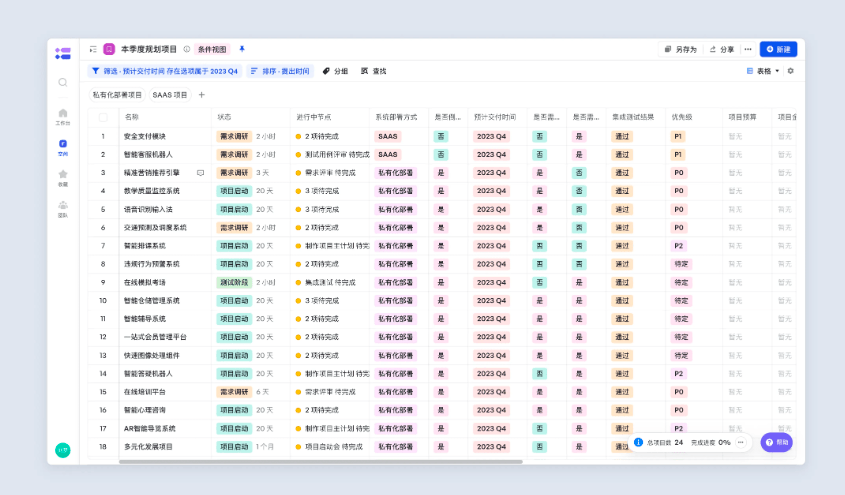
Task: Open row 2 智能客服机器人
Action: [x=148, y=155]
